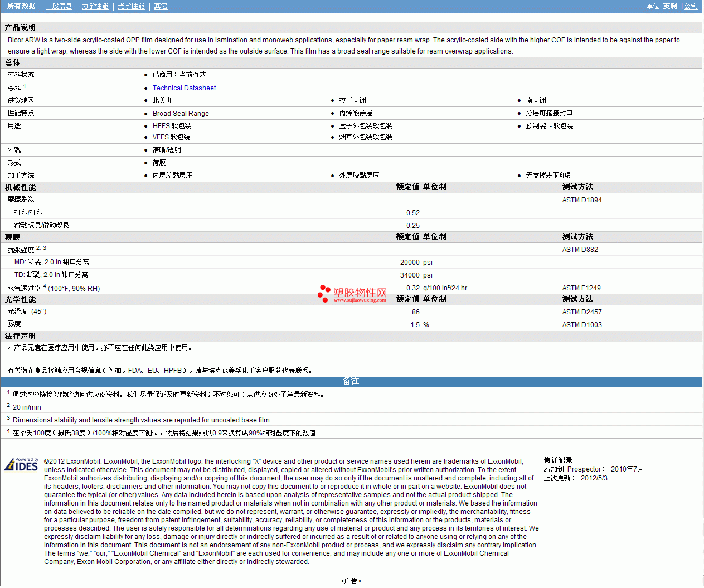This screenshot has height=588, width=704.
Task: Click the 修订记录 heading
Action: 558,460
